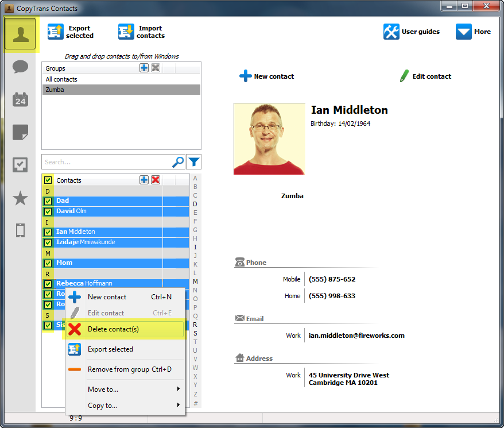Jump to letter I in alphabet index
504x428 pixels.
point(195,247)
